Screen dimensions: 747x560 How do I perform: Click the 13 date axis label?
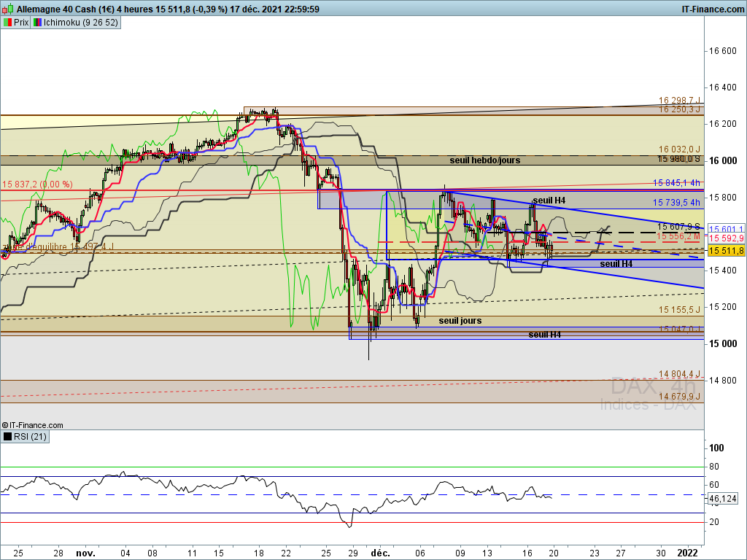click(x=487, y=553)
